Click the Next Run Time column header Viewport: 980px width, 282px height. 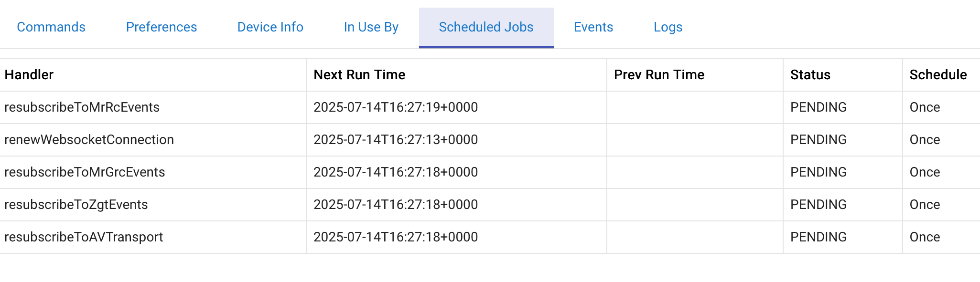359,75
